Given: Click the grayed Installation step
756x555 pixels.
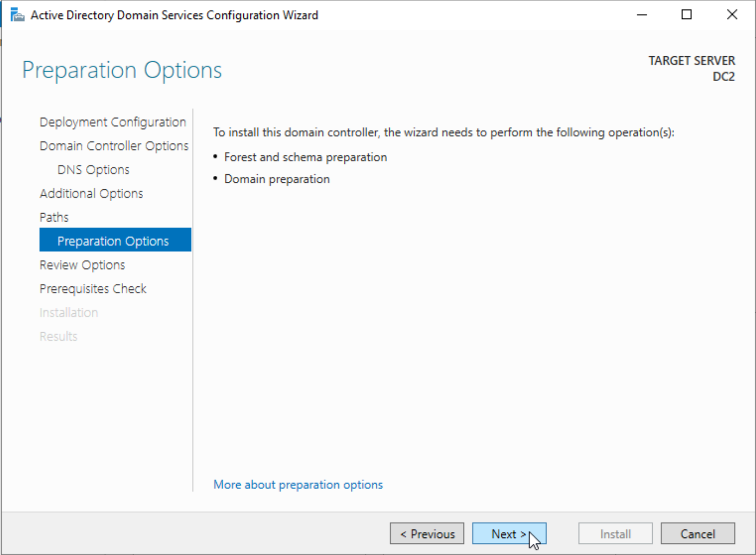Looking at the screenshot, I should (69, 313).
